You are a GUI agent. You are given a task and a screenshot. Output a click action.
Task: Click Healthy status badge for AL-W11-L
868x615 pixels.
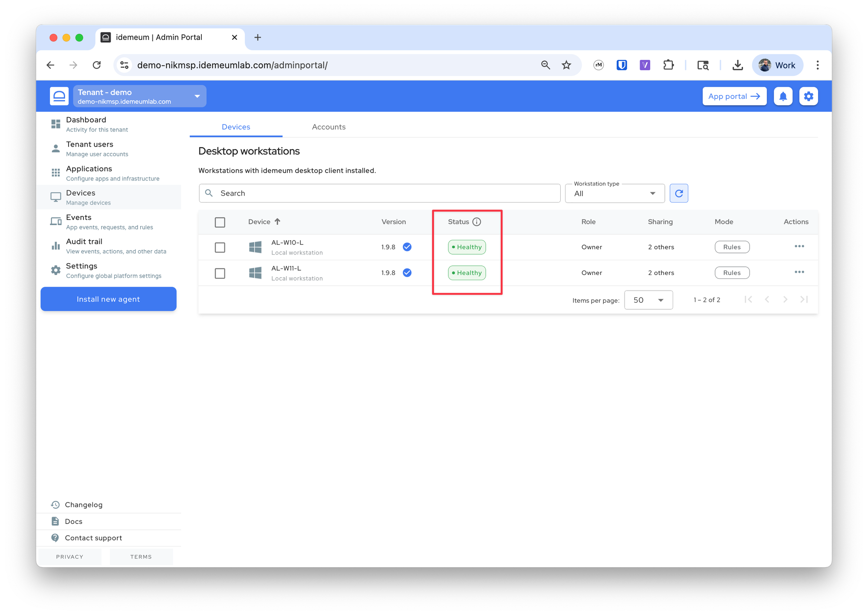coord(467,273)
